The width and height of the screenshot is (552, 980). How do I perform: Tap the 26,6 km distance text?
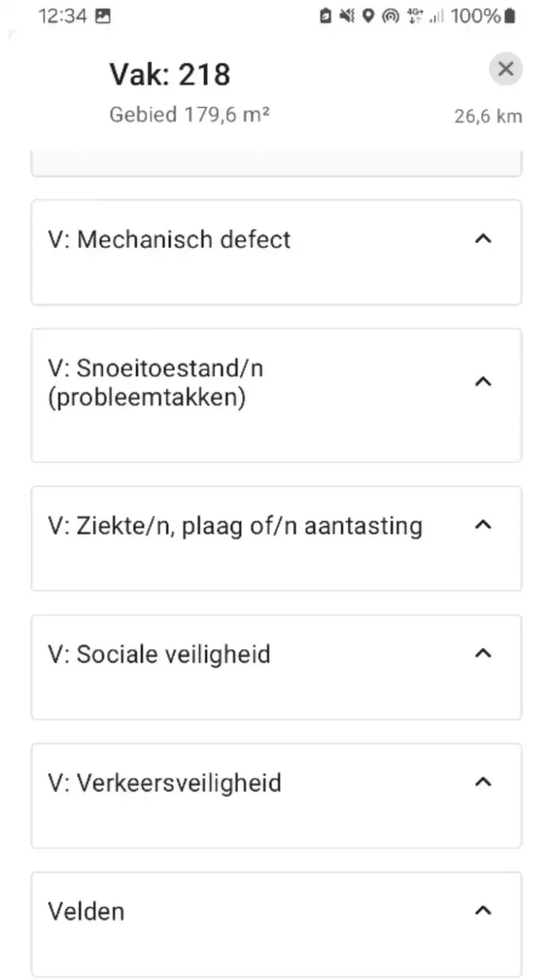[x=487, y=116]
